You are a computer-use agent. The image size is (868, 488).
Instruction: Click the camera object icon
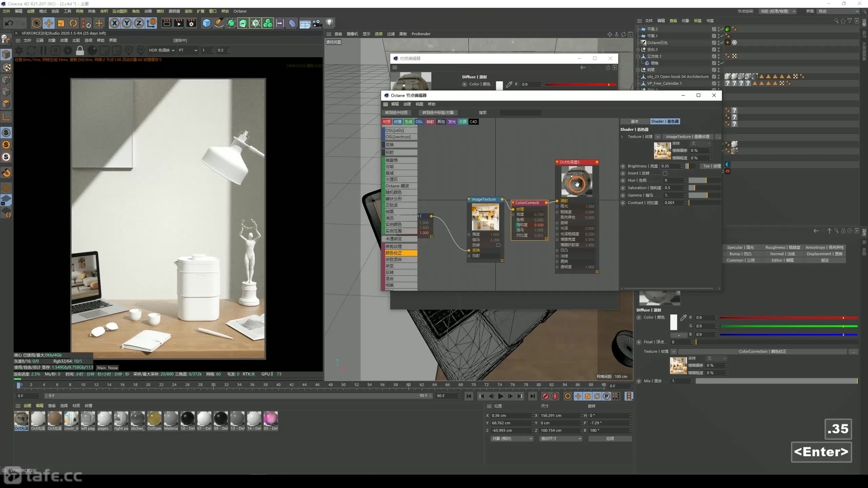(x=317, y=23)
